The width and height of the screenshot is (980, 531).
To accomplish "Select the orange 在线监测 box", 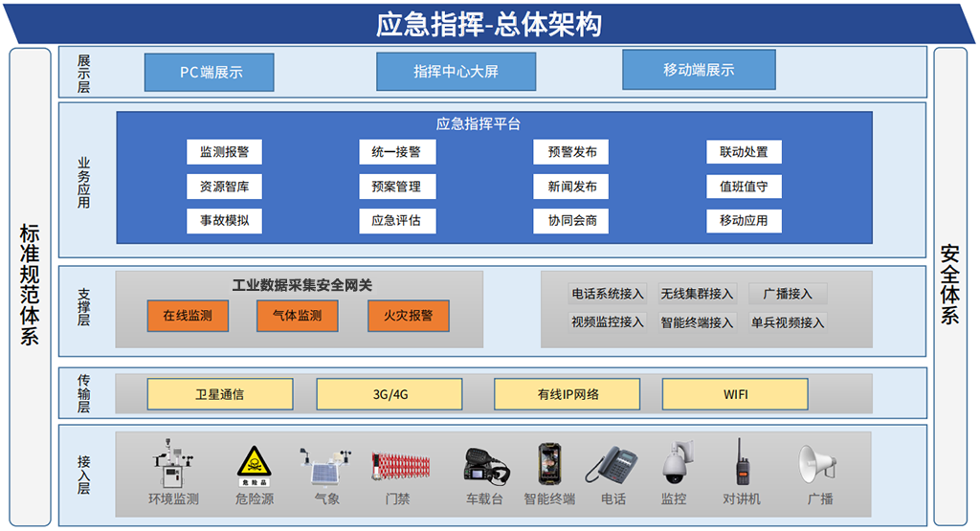I will [189, 316].
